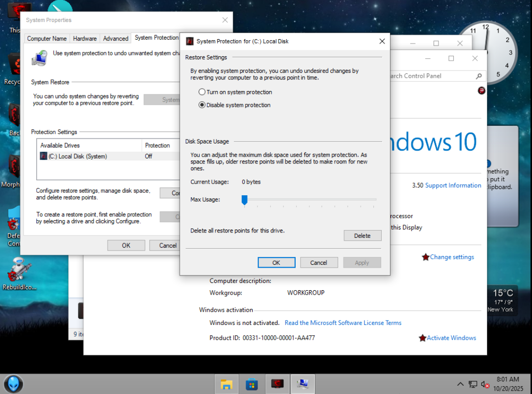532x394 pixels.
Task: Click the muted volume tray icon
Action: pyautogui.click(x=486, y=384)
